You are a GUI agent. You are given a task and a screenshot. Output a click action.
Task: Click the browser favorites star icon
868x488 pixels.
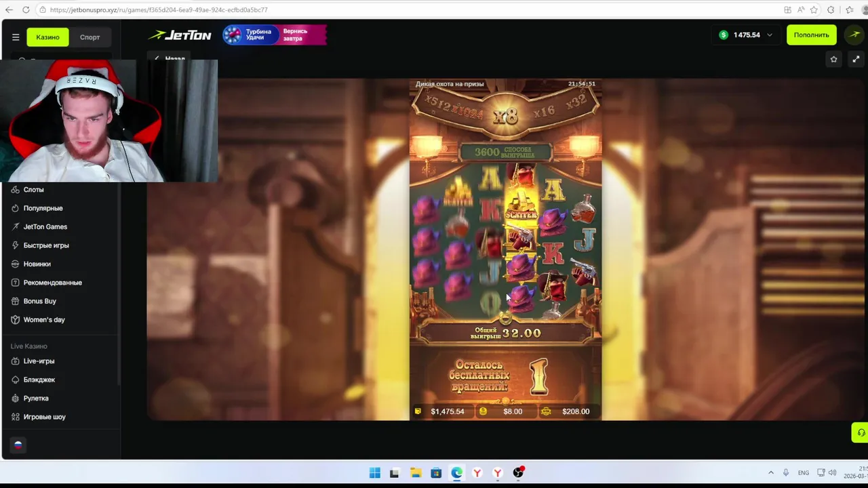[x=814, y=9]
